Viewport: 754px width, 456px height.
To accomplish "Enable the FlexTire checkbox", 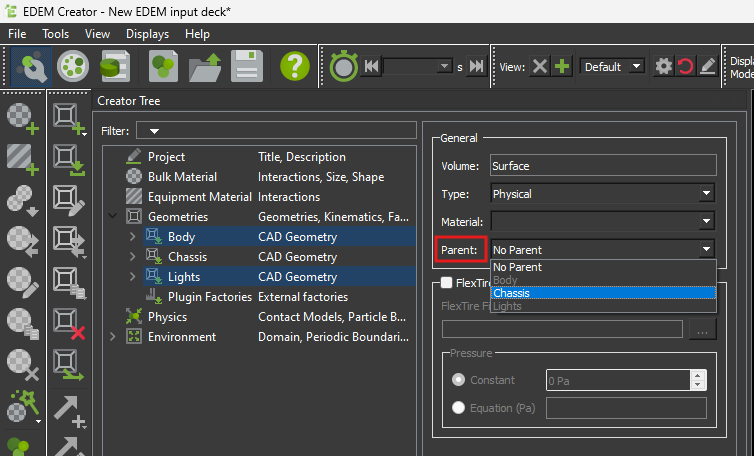I will (x=446, y=282).
